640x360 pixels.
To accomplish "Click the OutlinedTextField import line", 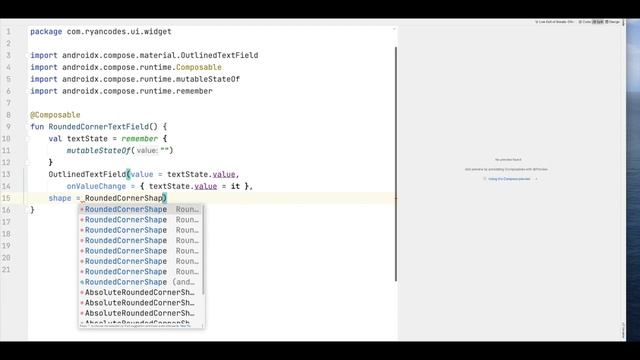I will pos(144,56).
